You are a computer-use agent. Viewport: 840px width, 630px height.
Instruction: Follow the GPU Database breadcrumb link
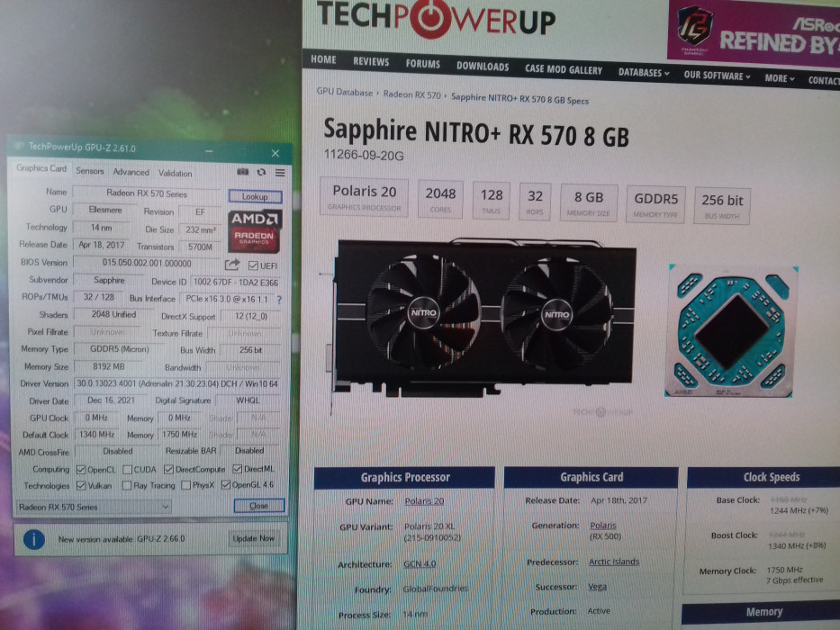click(x=345, y=92)
